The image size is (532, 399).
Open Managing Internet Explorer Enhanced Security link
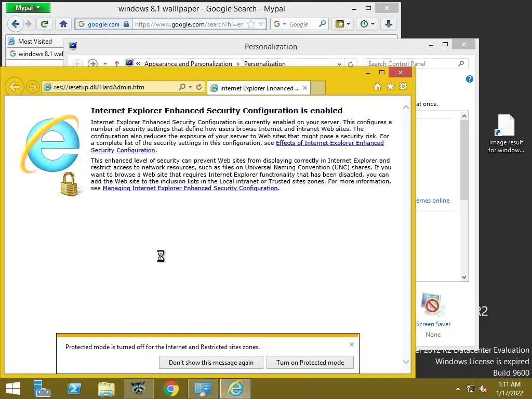(190, 188)
